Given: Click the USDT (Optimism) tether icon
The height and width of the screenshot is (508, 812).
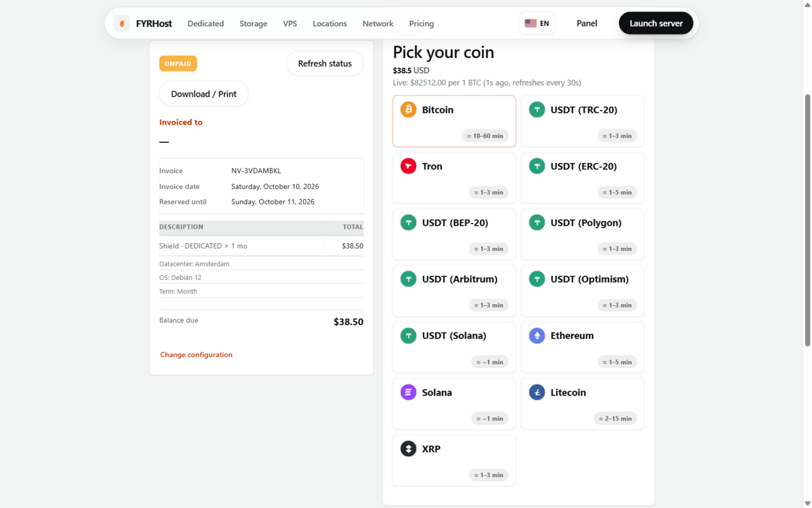Looking at the screenshot, I should (x=537, y=279).
